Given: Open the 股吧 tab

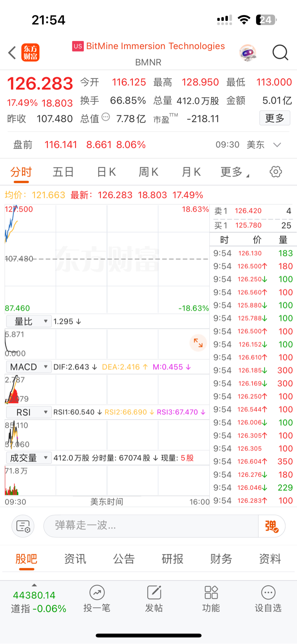Looking at the screenshot, I should point(26,559).
